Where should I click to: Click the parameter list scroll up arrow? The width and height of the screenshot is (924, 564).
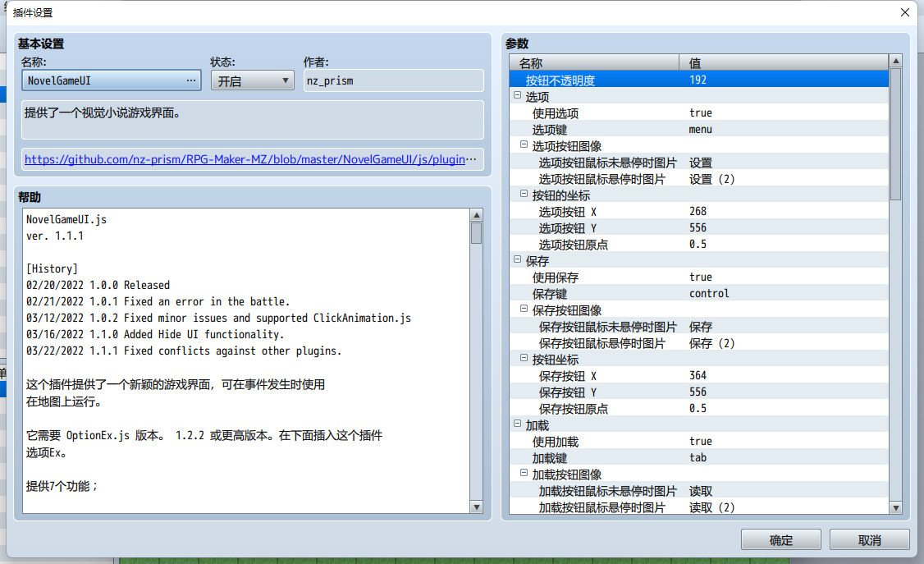pos(896,61)
